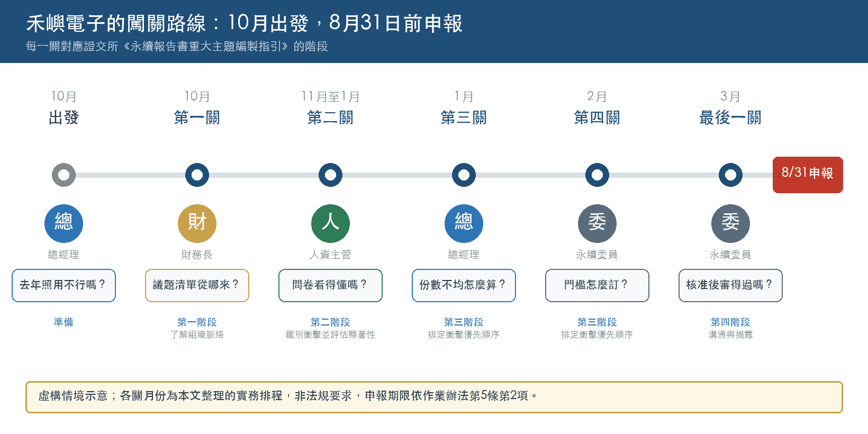Click the 最後一關 timeline node
Viewport: 868px width, 434px height.
730,175
